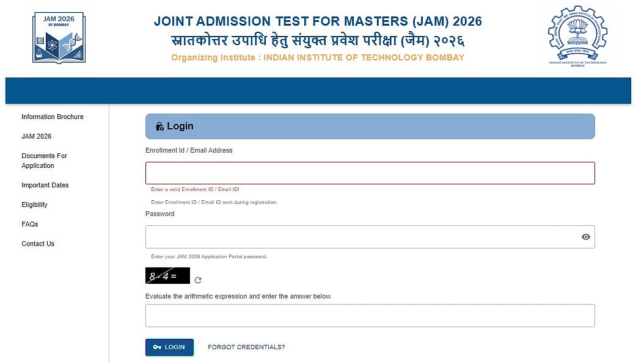Click the JOINT ADMISSION TEST FOR MASTERS title
Viewport: 644px width, 362px height.
coord(318,21)
